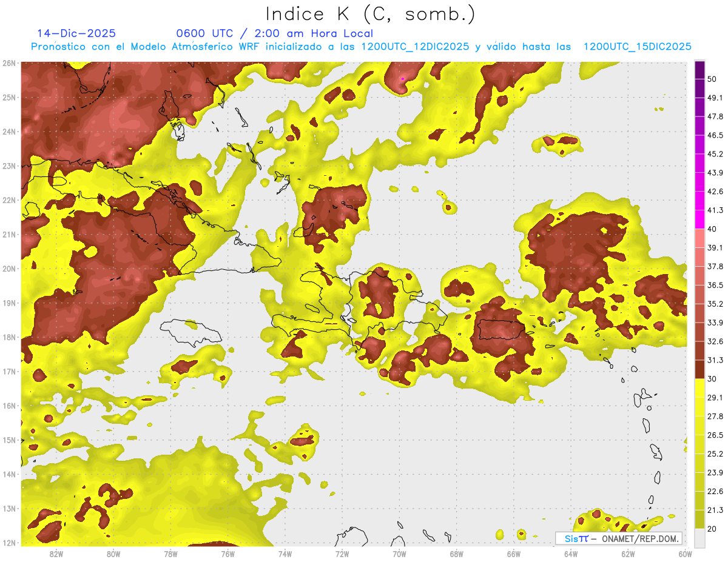Click the '18N' latitude label

[9, 337]
